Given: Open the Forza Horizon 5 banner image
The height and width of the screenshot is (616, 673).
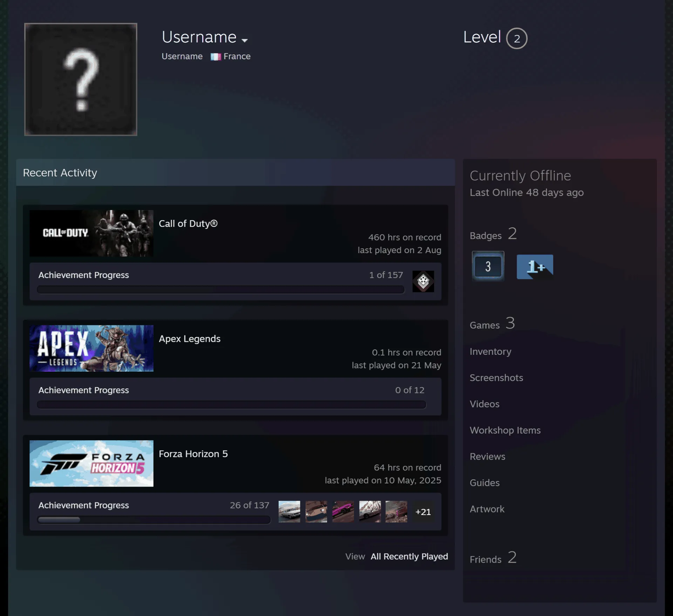Looking at the screenshot, I should click(x=91, y=463).
